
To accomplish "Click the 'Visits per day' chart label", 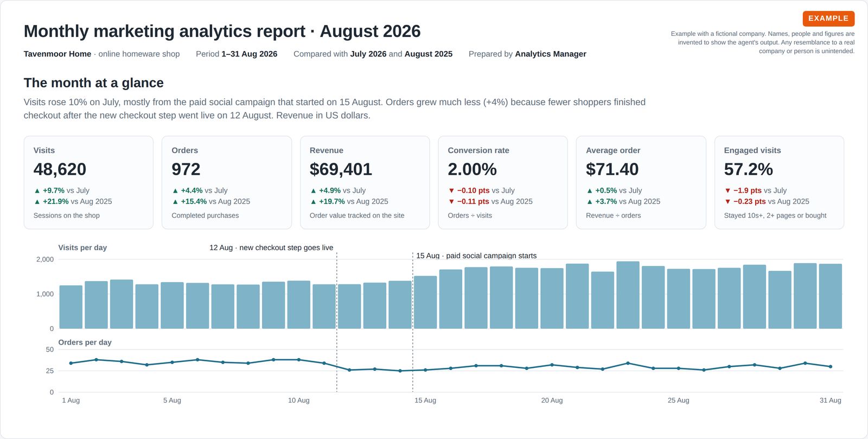I will click(x=82, y=247).
